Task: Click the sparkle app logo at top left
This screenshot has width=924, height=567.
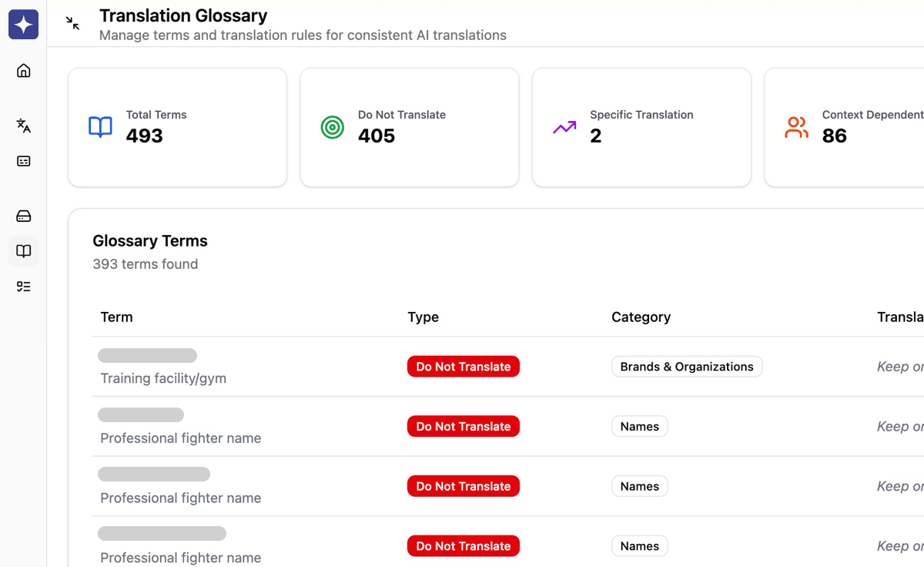Action: pyautogui.click(x=23, y=25)
